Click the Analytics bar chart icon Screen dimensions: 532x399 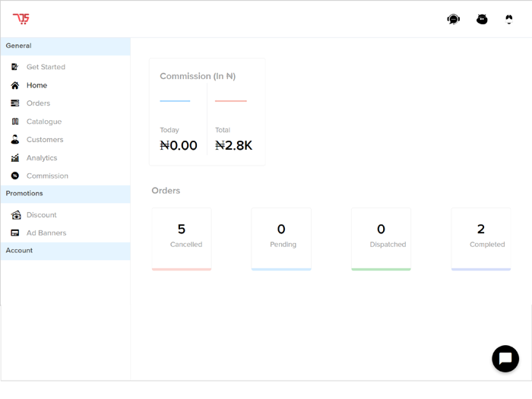[15, 158]
